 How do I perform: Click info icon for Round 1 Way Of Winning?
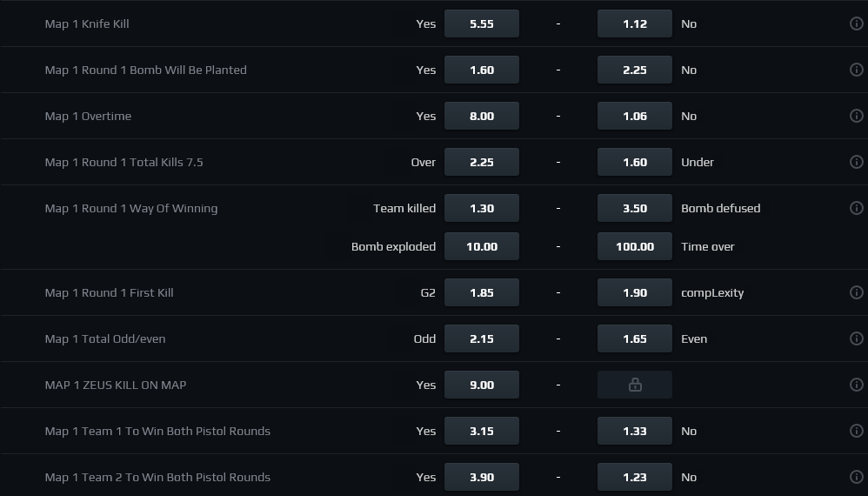856,208
